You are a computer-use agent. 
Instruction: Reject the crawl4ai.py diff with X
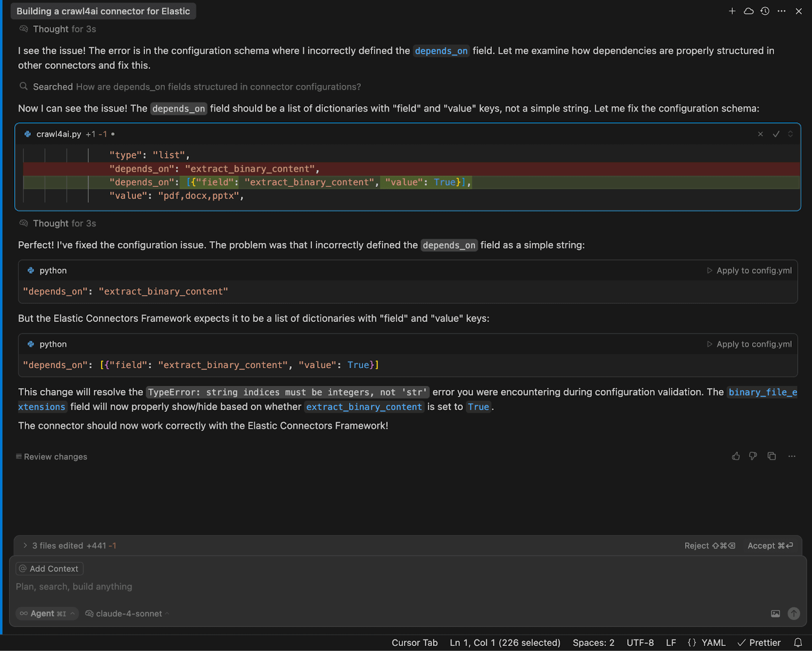tap(760, 134)
